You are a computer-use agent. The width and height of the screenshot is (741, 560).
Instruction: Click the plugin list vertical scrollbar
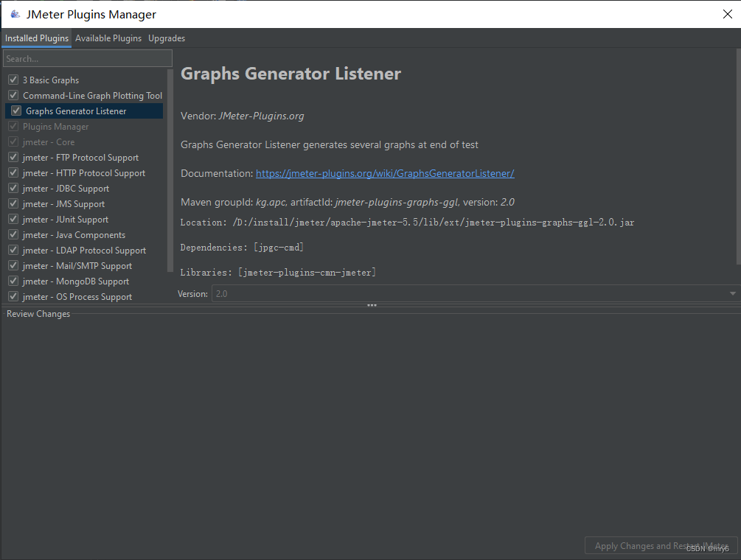(170, 169)
